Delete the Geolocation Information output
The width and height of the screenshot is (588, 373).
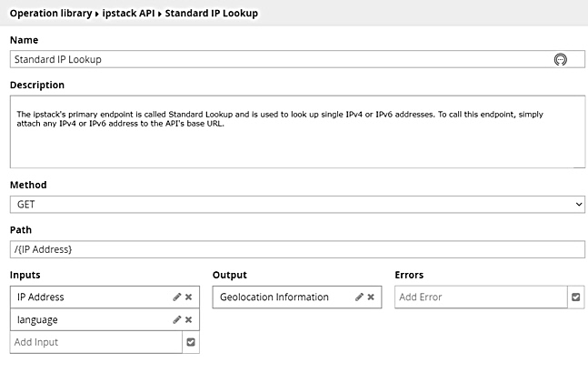pos(371,297)
